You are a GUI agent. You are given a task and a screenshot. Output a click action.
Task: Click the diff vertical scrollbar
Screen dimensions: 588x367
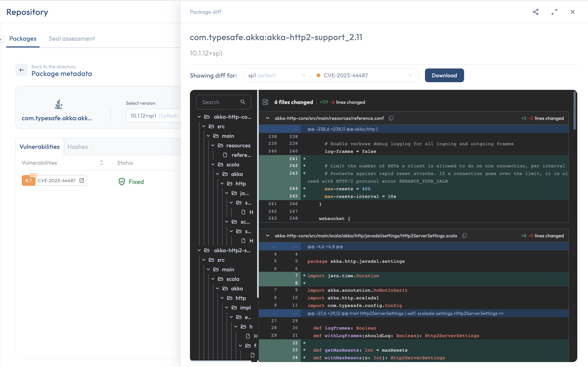[x=575, y=110]
